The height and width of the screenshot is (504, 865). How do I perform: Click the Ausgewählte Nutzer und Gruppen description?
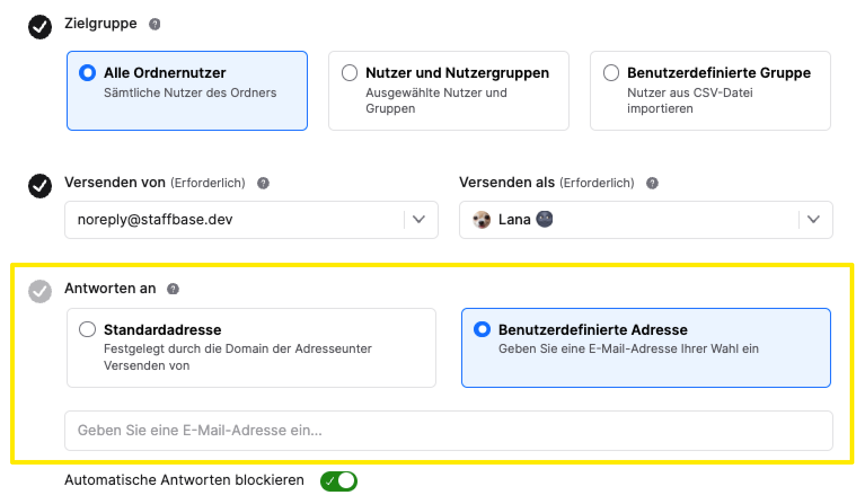[x=436, y=100]
